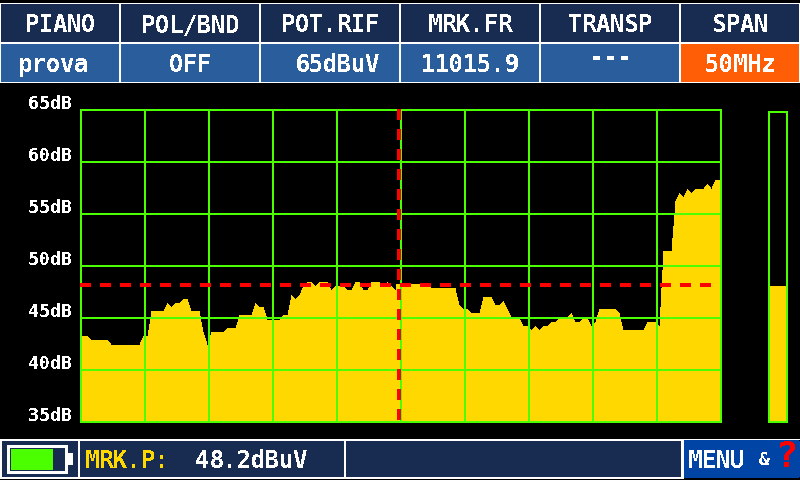Click the 35dB axis label
This screenshot has width=800, height=480.
coord(50,415)
